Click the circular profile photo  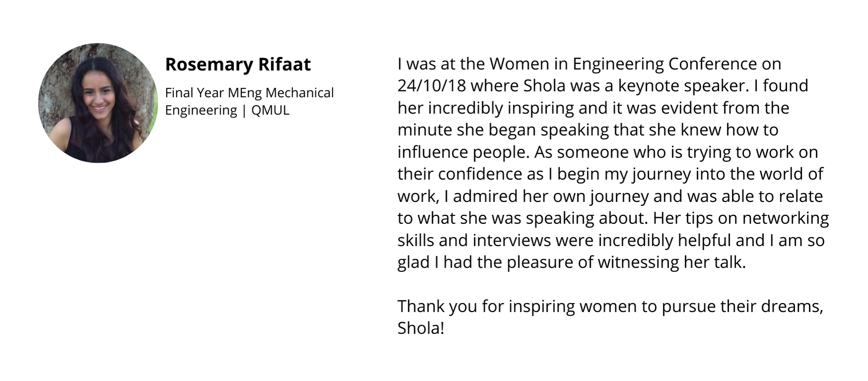pyautogui.click(x=98, y=103)
